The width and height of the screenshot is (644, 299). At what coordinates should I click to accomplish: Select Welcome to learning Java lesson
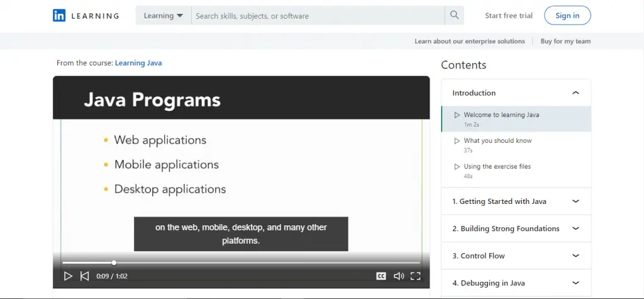coord(501,115)
